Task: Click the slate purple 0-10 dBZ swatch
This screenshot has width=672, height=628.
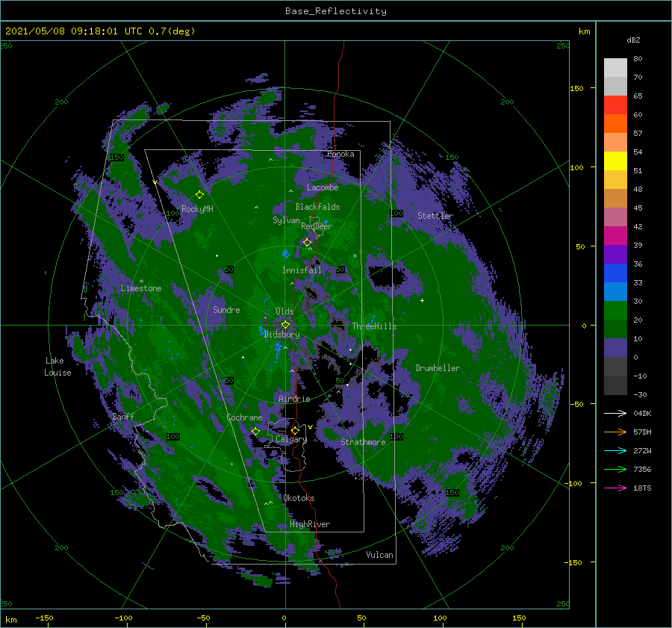Action: (x=615, y=348)
